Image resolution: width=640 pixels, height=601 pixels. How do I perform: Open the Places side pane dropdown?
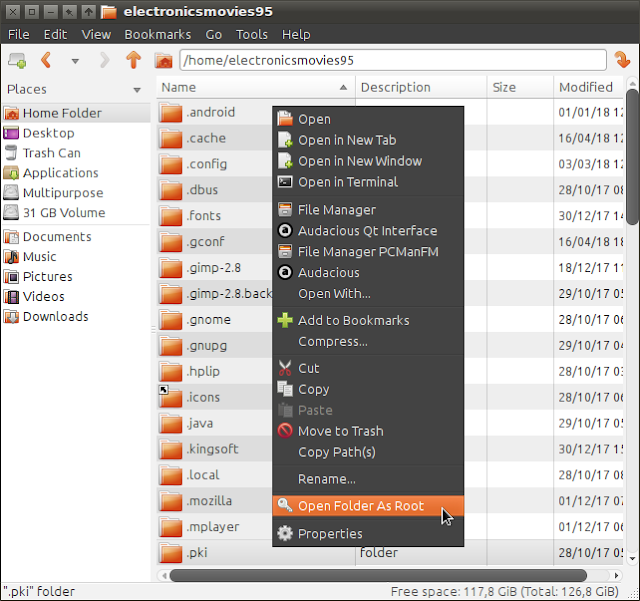(137, 90)
